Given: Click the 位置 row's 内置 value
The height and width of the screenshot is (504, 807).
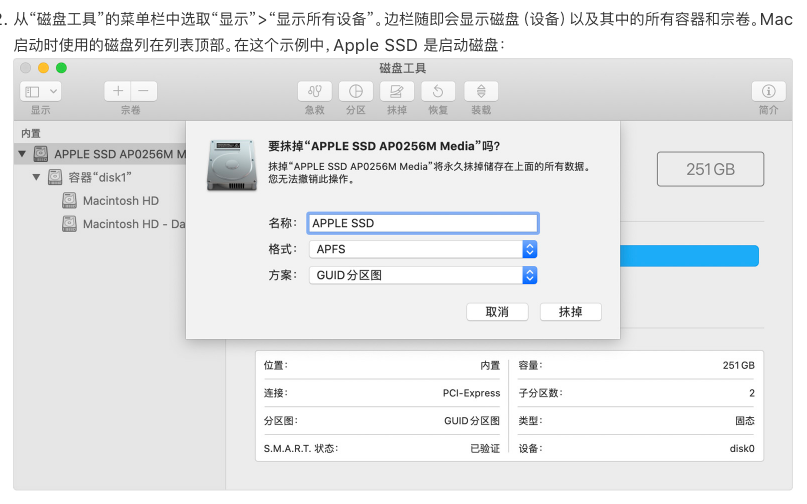Looking at the screenshot, I should [x=490, y=366].
